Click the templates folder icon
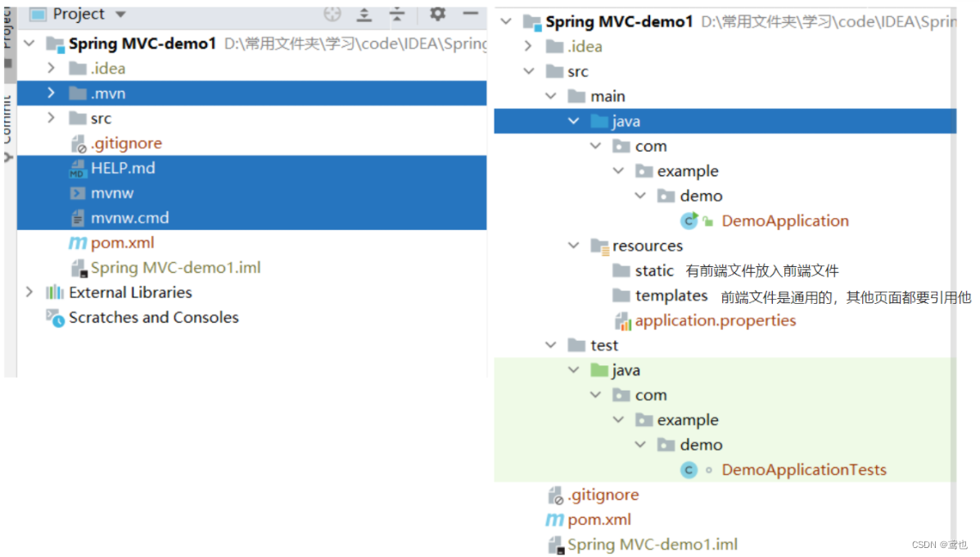980x557 pixels. click(621, 295)
